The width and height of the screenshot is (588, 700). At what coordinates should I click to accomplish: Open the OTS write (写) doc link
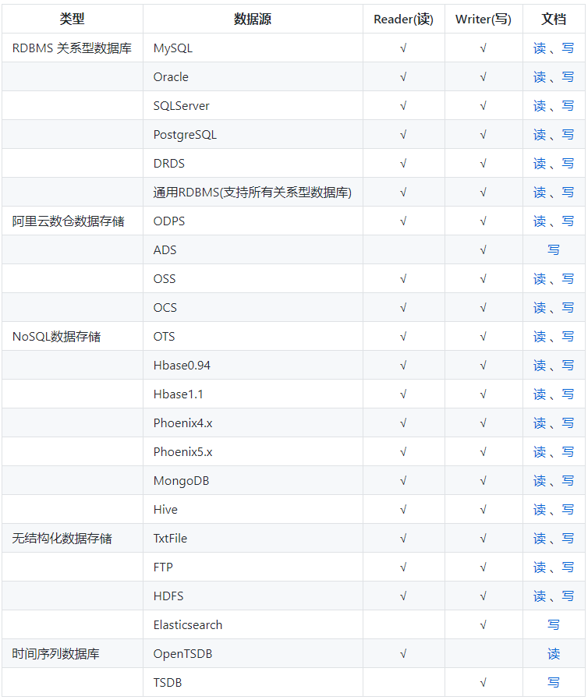(568, 337)
